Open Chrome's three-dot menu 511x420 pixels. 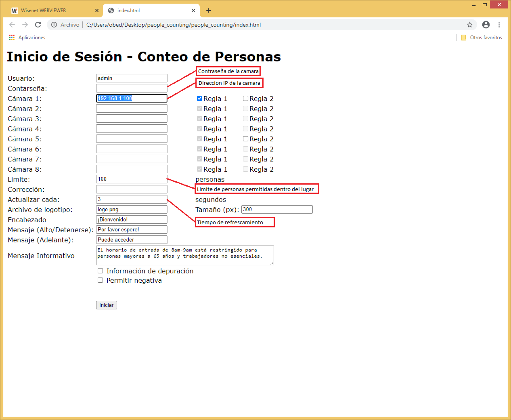499,25
